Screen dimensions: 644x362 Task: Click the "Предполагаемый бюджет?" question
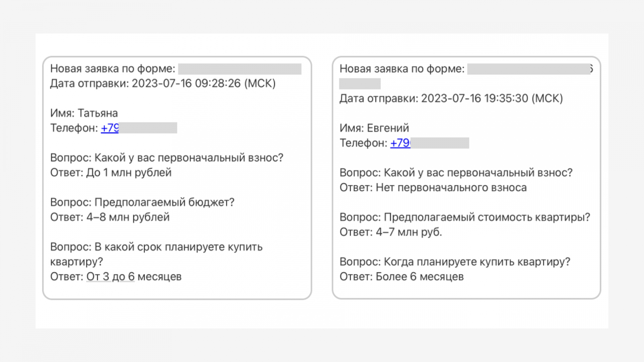(164, 202)
